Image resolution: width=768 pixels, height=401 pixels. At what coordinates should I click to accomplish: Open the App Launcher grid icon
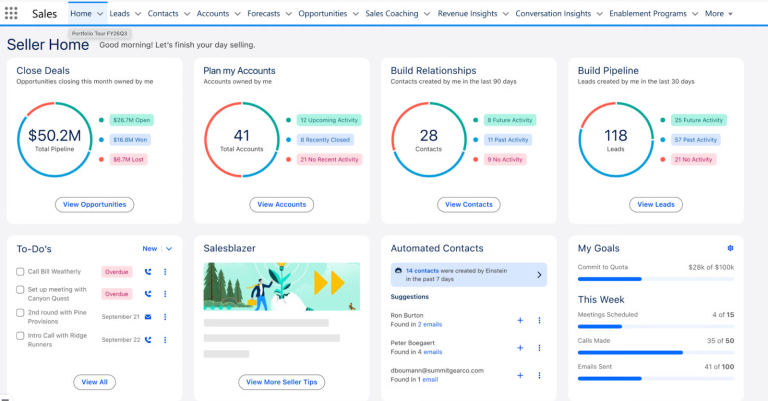(12, 14)
